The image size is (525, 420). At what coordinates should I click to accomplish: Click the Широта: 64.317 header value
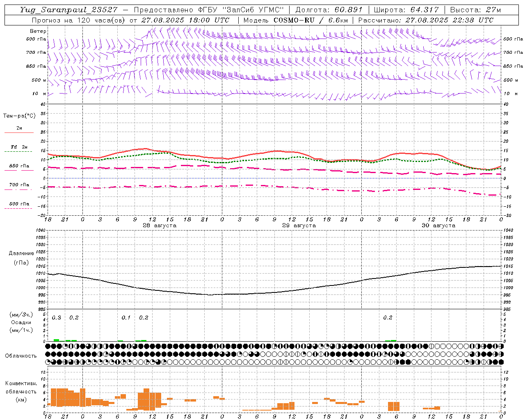(x=406, y=10)
